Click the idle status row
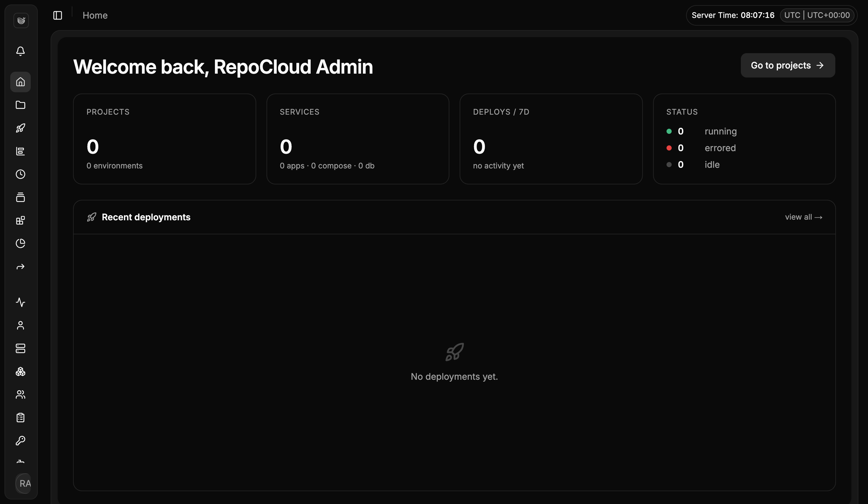The width and height of the screenshot is (868, 504). (693, 165)
